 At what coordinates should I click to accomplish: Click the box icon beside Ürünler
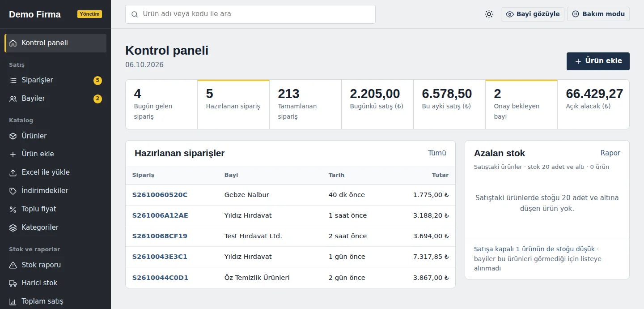pyautogui.click(x=13, y=136)
